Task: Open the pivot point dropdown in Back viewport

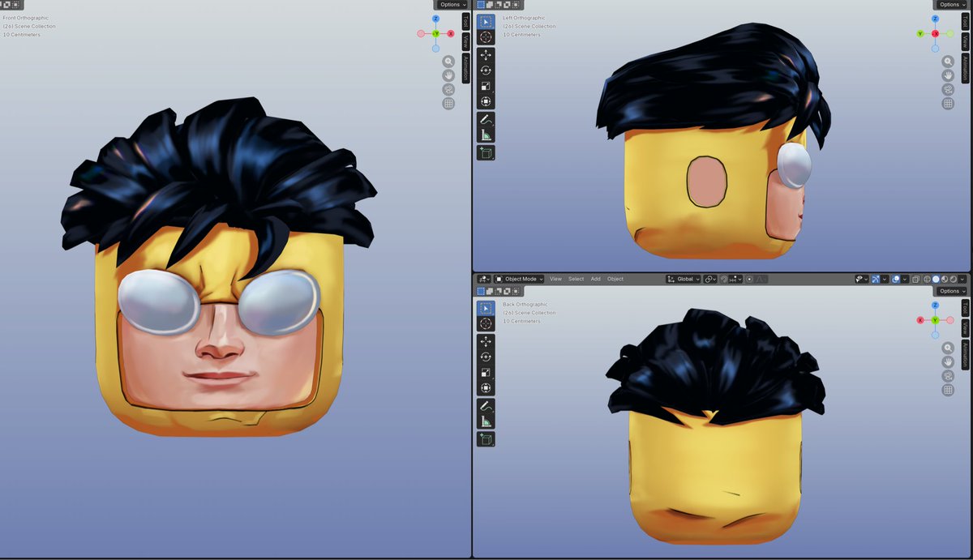Action: tap(710, 279)
